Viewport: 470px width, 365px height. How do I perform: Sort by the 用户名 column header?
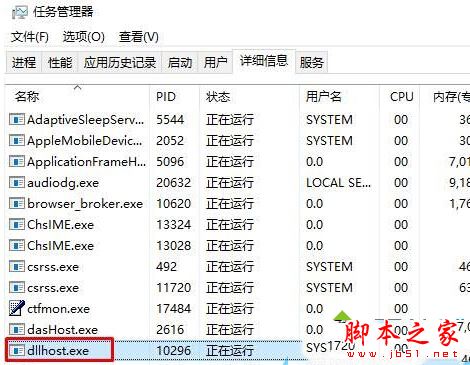[339, 96]
